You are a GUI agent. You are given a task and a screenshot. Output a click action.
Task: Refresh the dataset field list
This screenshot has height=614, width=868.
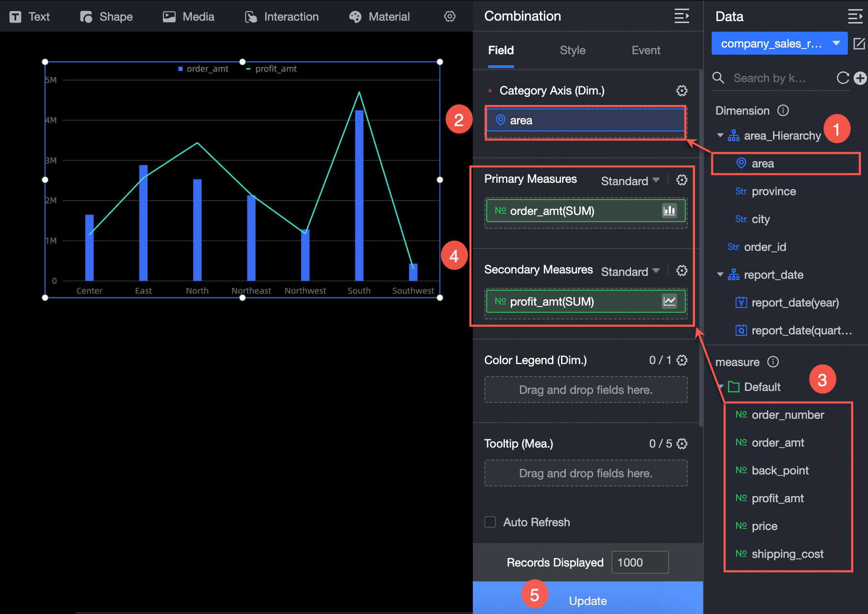[843, 78]
